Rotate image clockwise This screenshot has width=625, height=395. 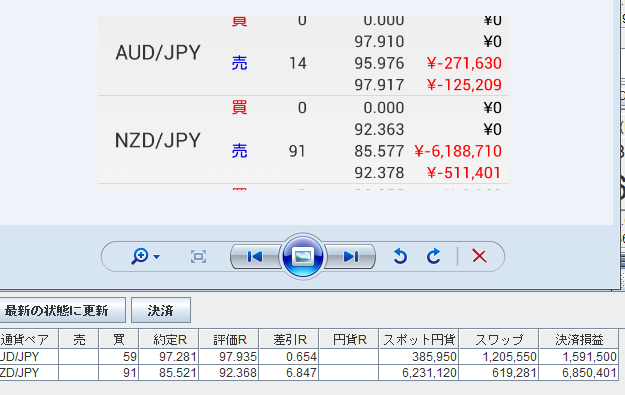pos(434,256)
